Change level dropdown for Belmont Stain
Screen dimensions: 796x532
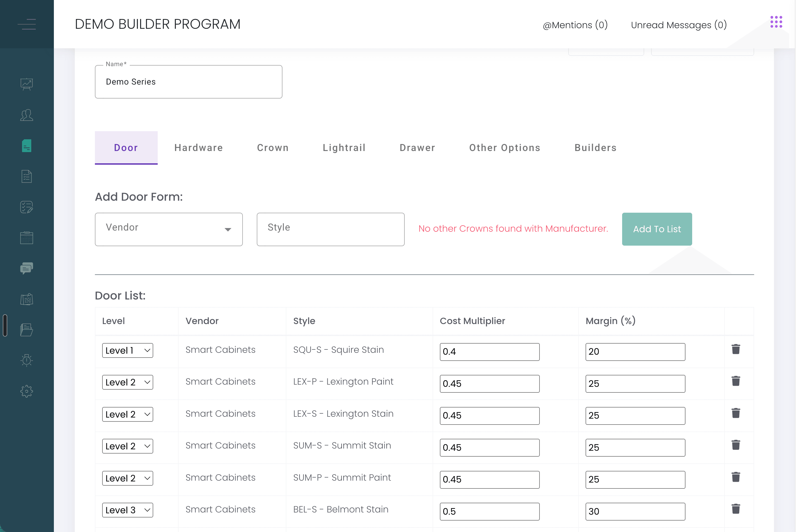(x=128, y=510)
